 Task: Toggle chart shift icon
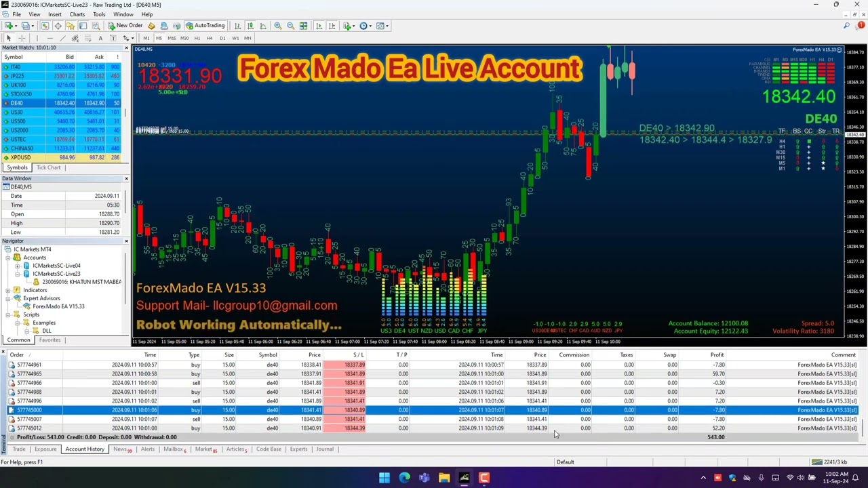(332, 26)
